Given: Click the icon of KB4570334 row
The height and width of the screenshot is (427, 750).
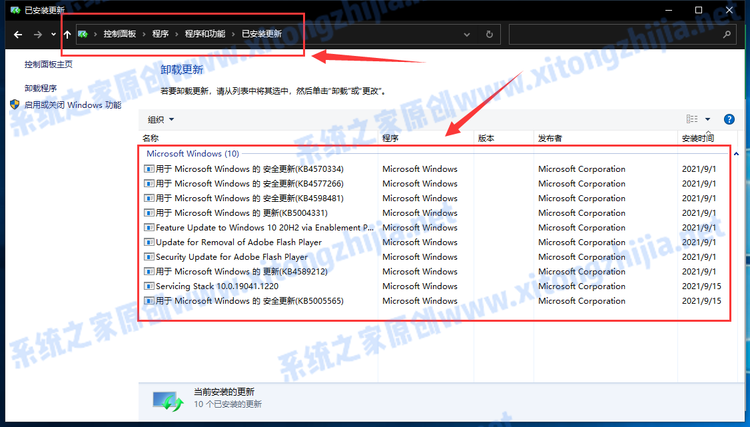Looking at the screenshot, I should [149, 169].
